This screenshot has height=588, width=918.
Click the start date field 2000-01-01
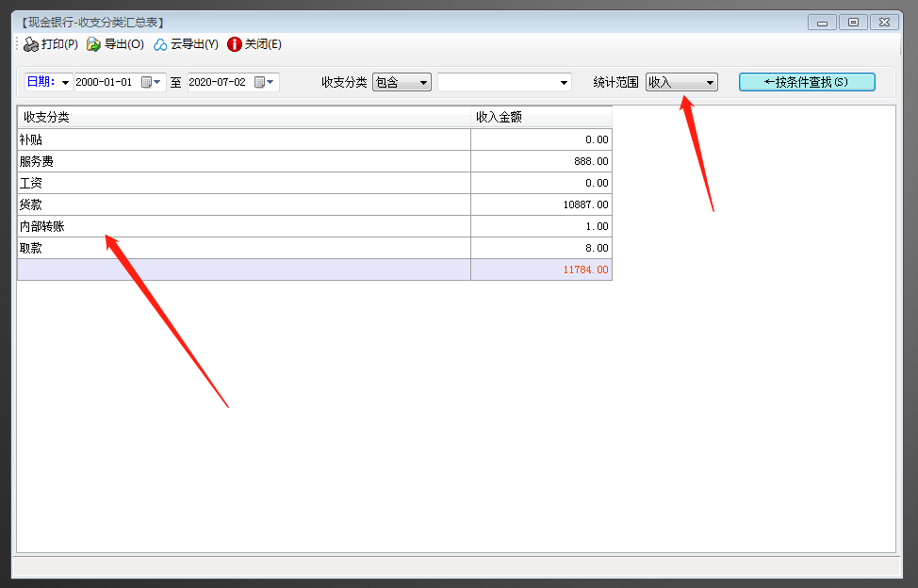pos(105,82)
